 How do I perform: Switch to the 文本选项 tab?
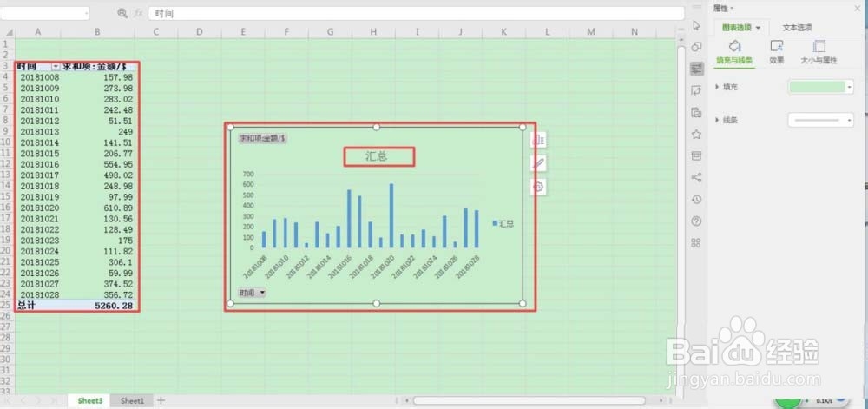(797, 28)
